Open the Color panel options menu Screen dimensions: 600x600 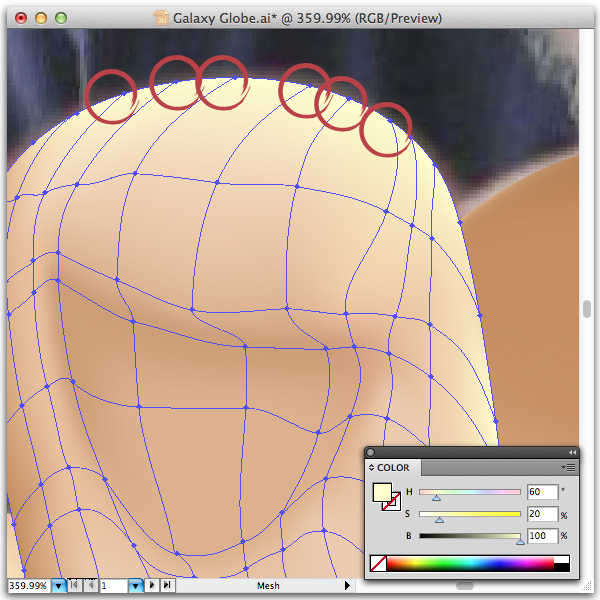(568, 467)
